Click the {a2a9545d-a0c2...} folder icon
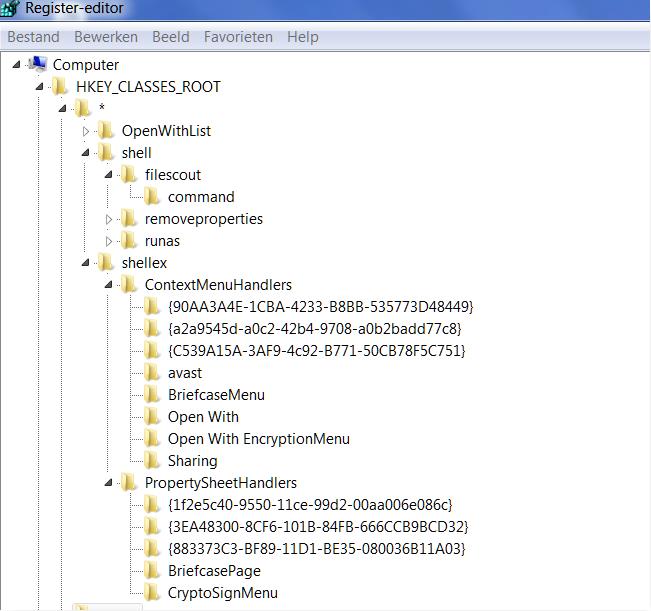 152,329
